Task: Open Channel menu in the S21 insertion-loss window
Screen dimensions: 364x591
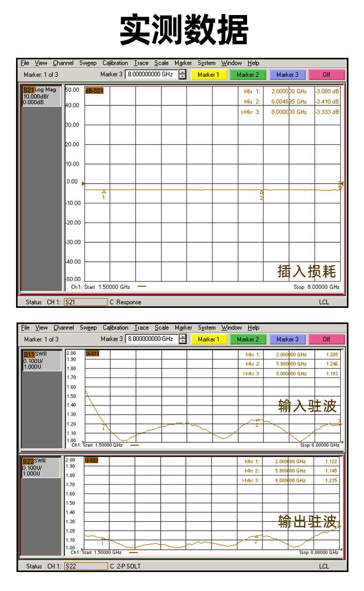Action: [63, 63]
